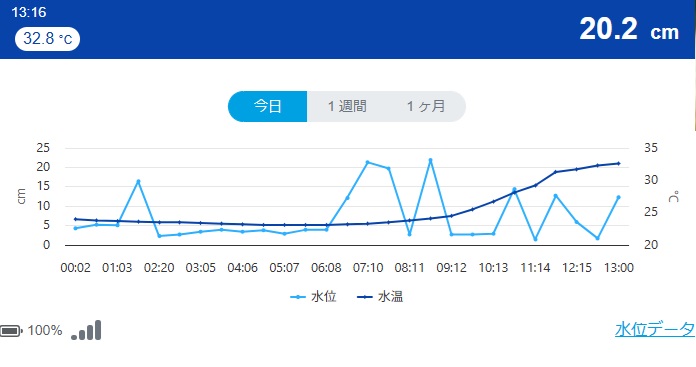Click the water temperature point at 13:00
696x367 pixels.
point(618,163)
